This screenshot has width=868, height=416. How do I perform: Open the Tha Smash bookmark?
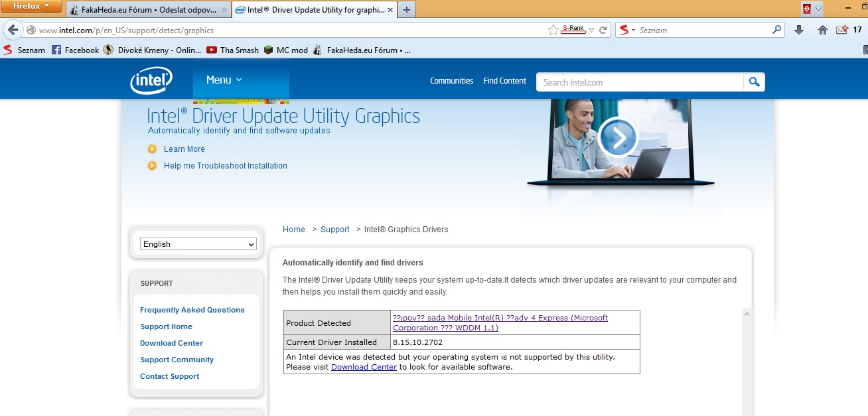[x=232, y=50]
